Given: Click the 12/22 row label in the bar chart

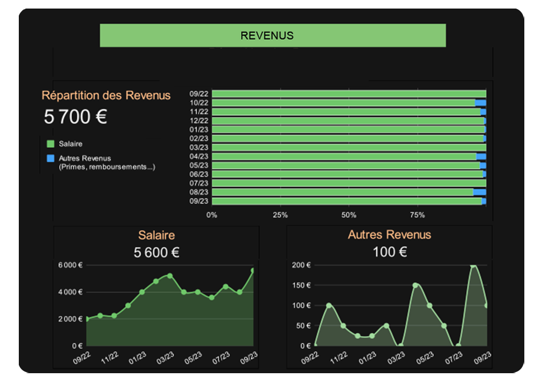Looking at the screenshot, I should (199, 121).
